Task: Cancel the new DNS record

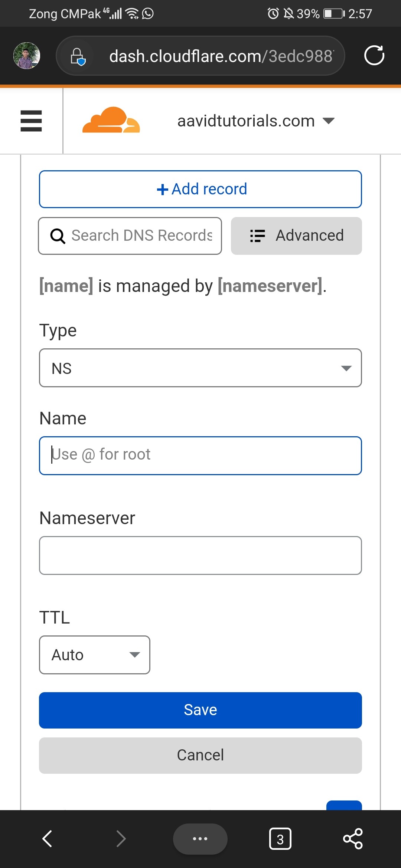Action: pyautogui.click(x=200, y=755)
